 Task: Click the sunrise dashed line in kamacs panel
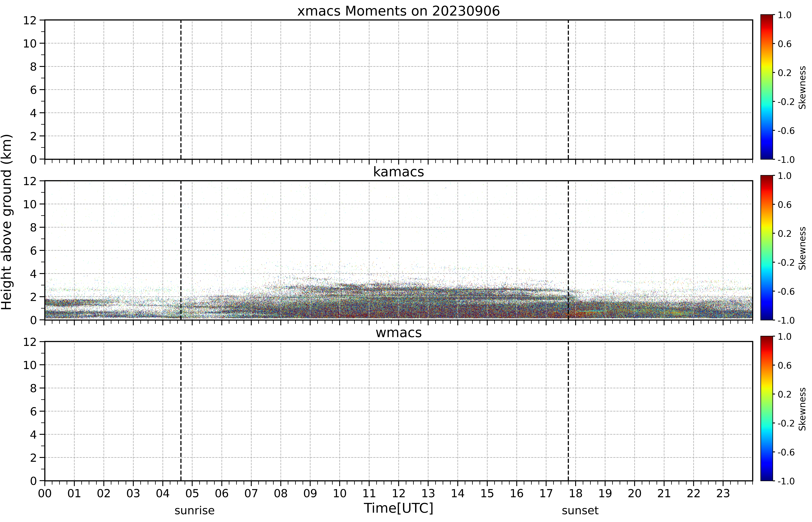click(181, 250)
